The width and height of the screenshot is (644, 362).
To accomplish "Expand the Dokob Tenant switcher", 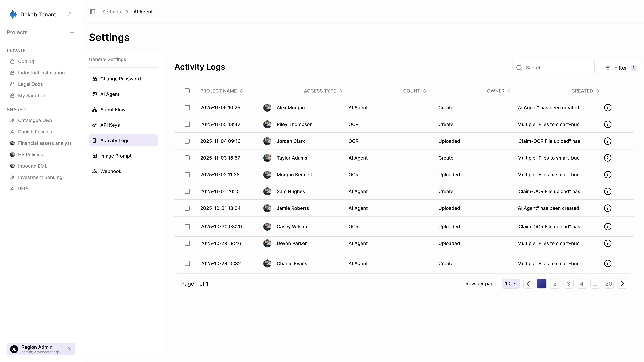I will [69, 15].
